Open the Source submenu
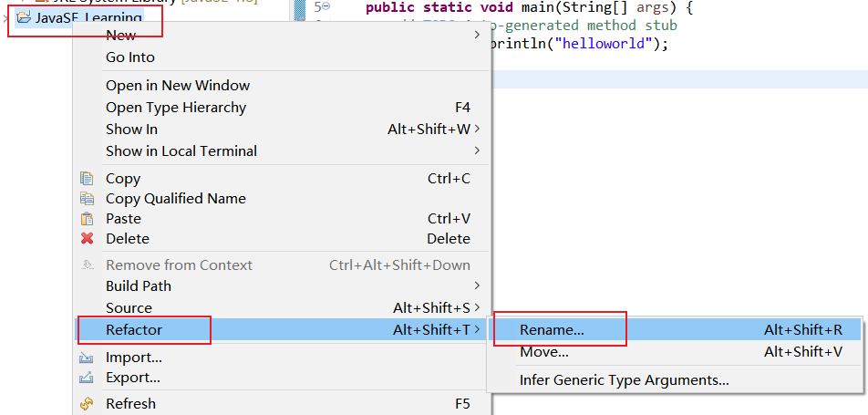 tap(283, 307)
